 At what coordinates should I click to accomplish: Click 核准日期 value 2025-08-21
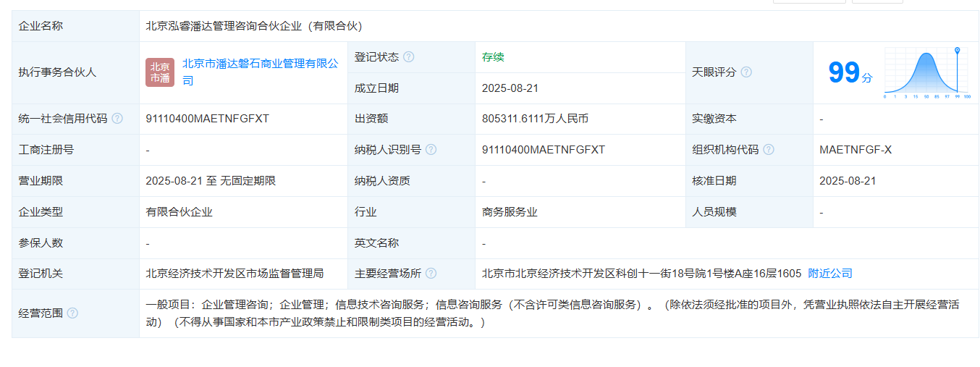click(x=848, y=181)
